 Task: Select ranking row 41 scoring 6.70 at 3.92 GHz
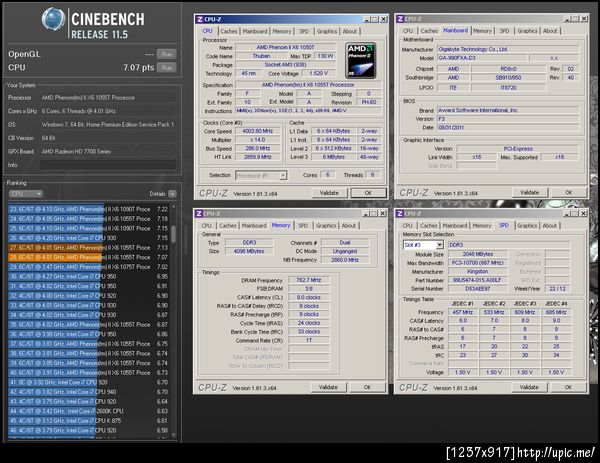pos(88,382)
